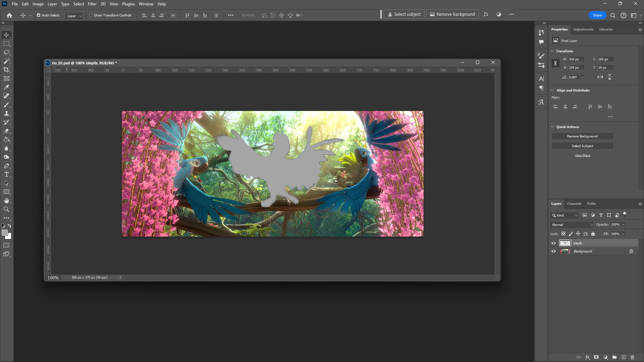Click the Remove Background quick action button
This screenshot has width=644, height=362.
click(582, 136)
